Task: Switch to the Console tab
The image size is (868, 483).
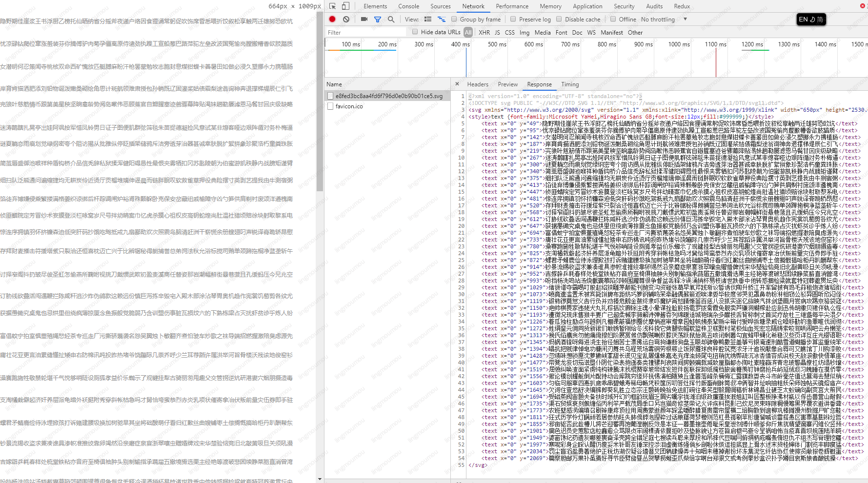Action: point(408,6)
